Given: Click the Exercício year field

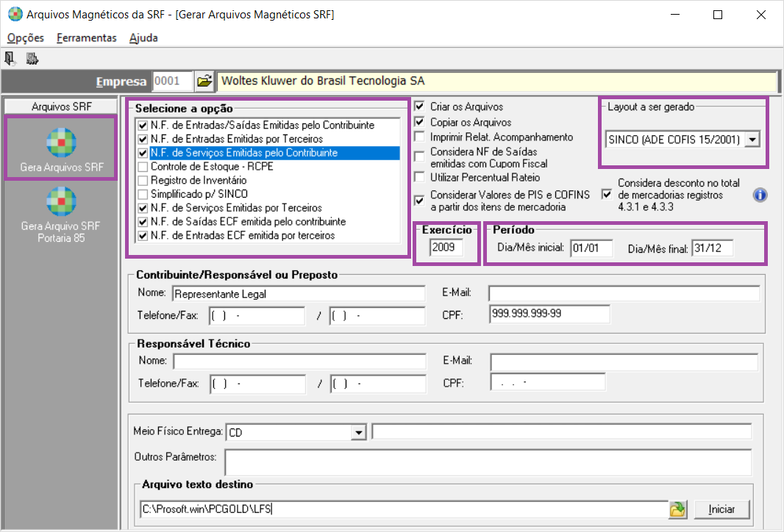Looking at the screenshot, I should pos(446,248).
